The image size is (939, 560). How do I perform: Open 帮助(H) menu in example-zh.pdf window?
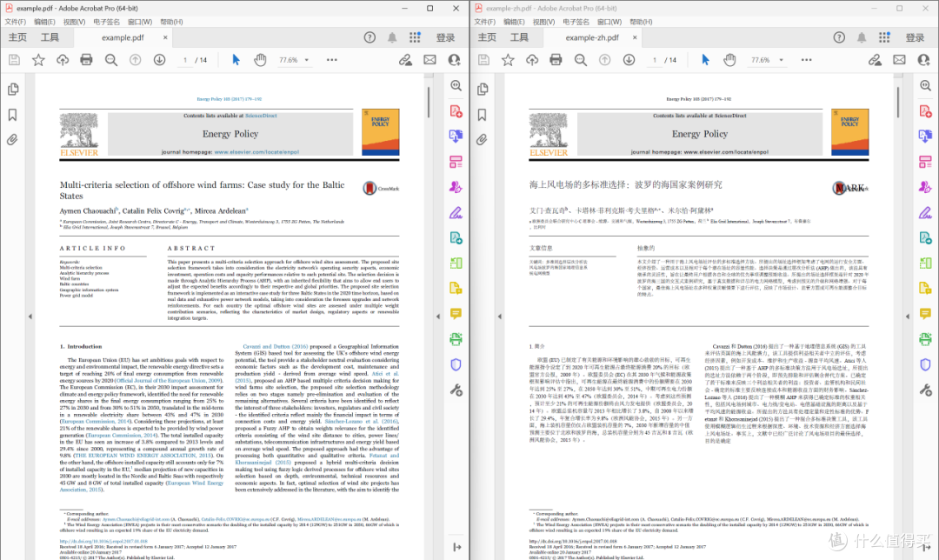coord(641,22)
